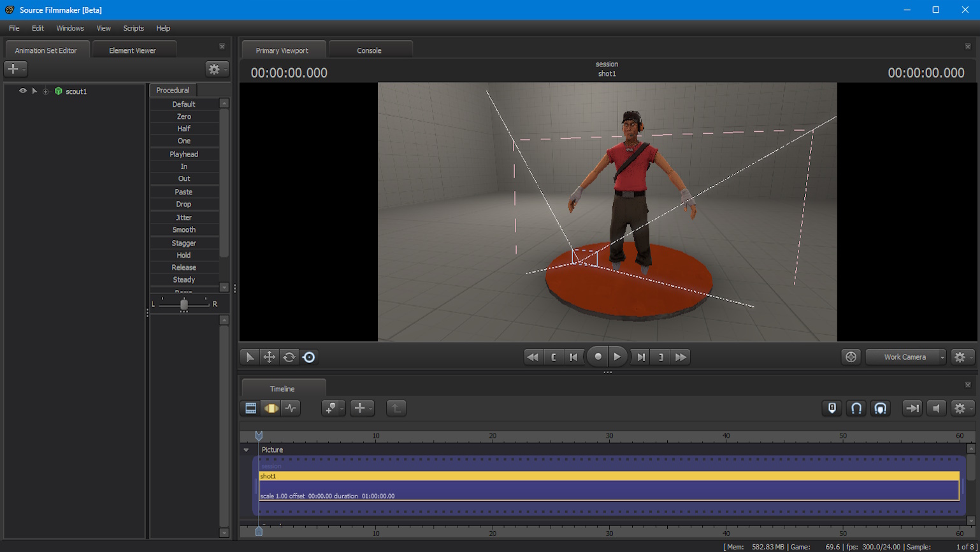The width and height of the screenshot is (980, 552).
Task: Click the Jitter procedural preset
Action: coord(184,216)
